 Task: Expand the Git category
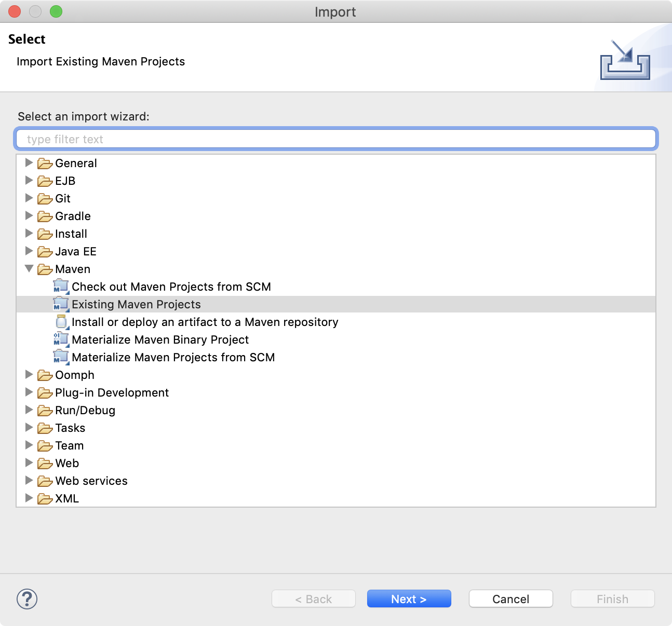(29, 198)
